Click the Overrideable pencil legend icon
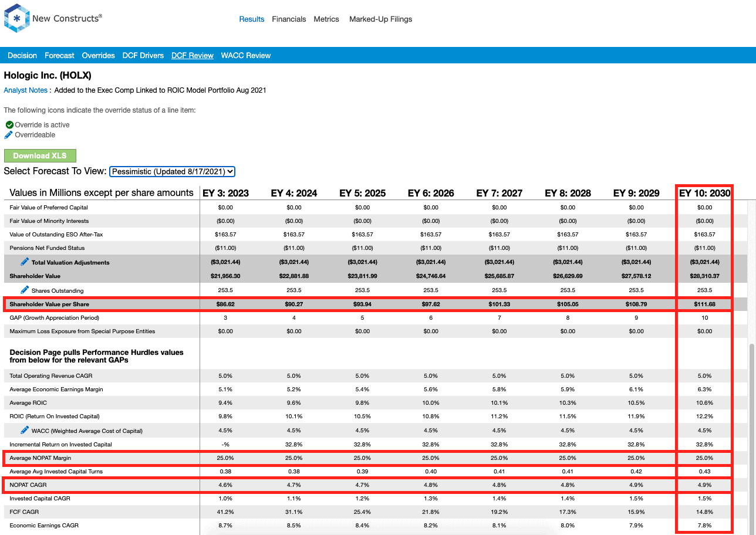756x535 pixels. click(8, 135)
